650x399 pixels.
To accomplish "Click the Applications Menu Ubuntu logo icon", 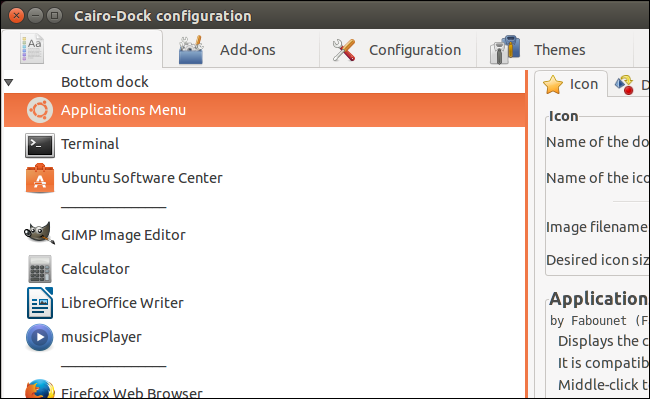I will [40, 110].
